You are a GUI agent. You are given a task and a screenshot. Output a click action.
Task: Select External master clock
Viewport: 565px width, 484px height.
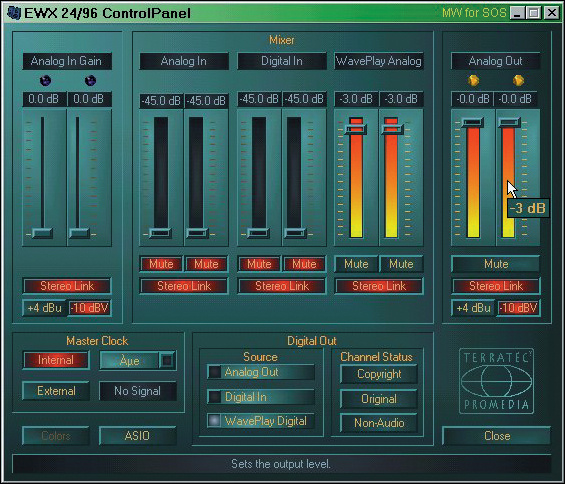(x=56, y=391)
